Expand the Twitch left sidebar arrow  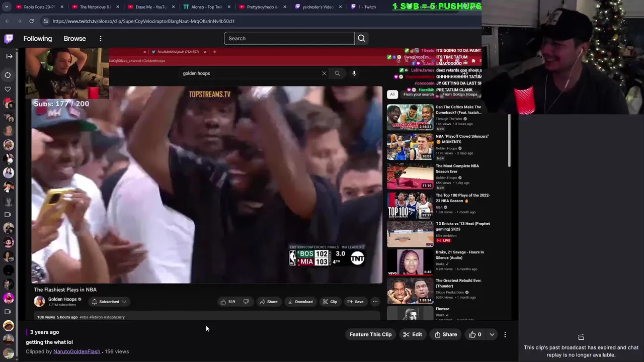pyautogui.click(x=9, y=56)
